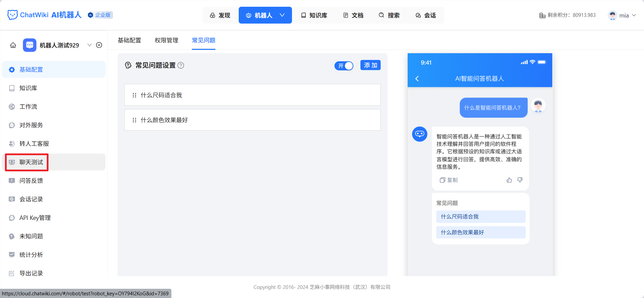The width and height of the screenshot is (644, 298).
Task: Open 工作流 in the sidebar
Action: (54, 106)
